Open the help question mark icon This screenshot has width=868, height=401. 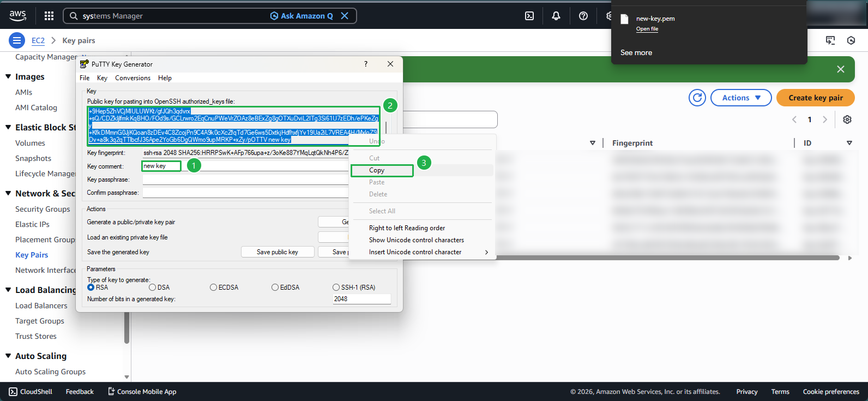pos(583,16)
